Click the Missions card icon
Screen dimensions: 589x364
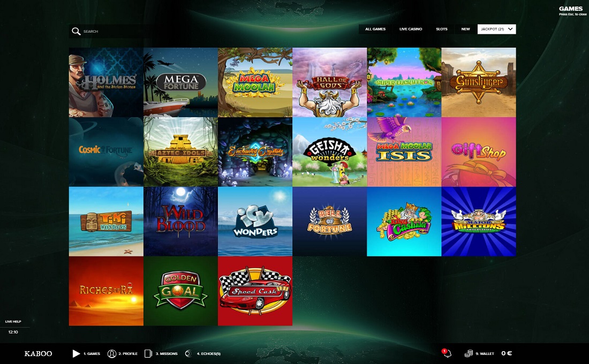(x=148, y=353)
